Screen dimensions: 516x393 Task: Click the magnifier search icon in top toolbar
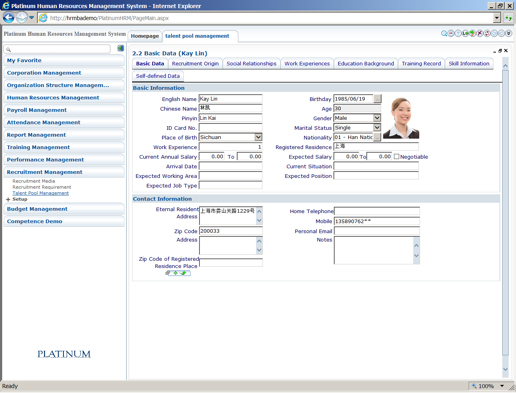[x=444, y=33]
